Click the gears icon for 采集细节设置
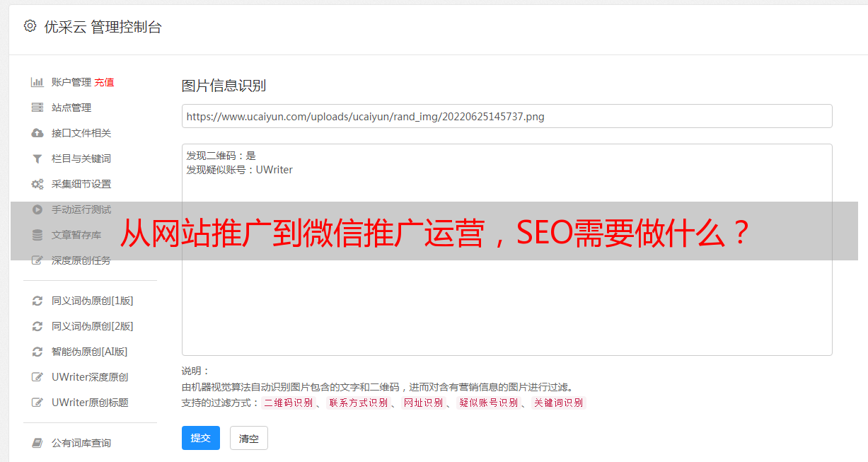This screenshot has height=462, width=868. click(x=37, y=184)
